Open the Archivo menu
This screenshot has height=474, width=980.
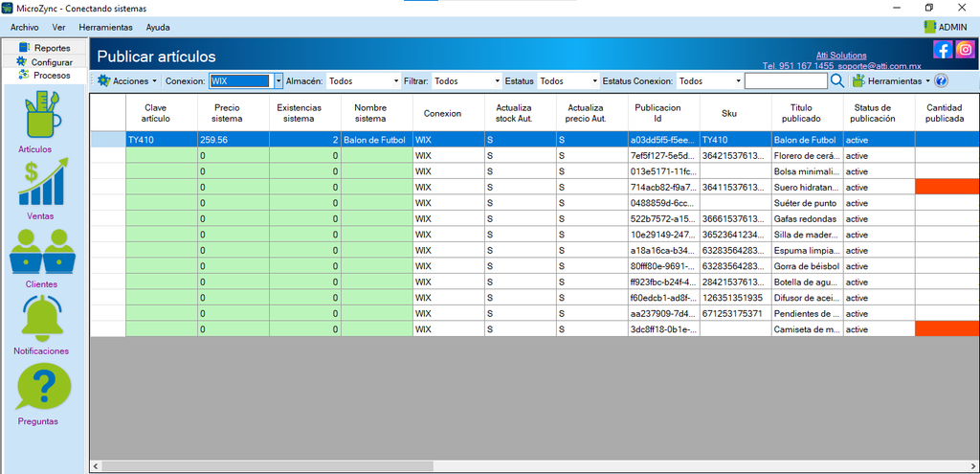point(24,28)
